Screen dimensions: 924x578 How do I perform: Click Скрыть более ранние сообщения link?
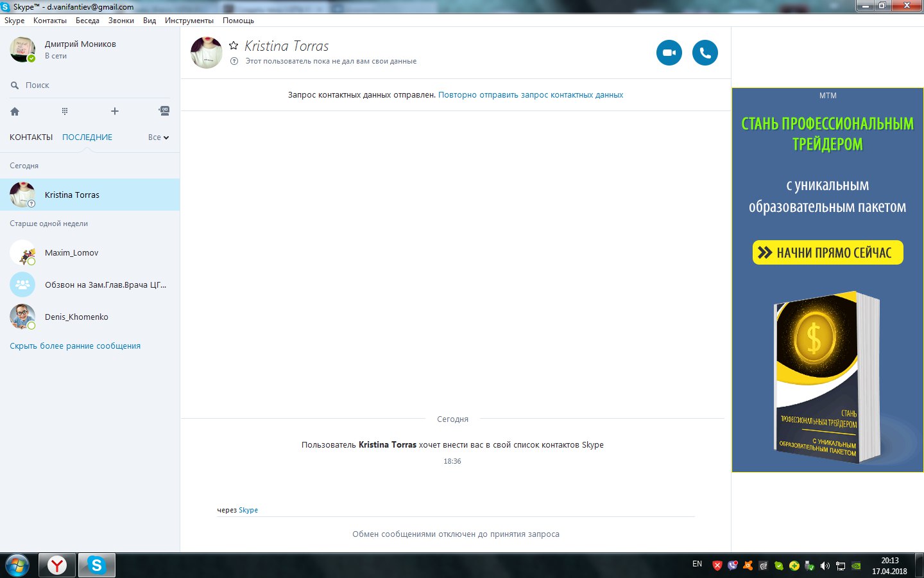coord(75,346)
